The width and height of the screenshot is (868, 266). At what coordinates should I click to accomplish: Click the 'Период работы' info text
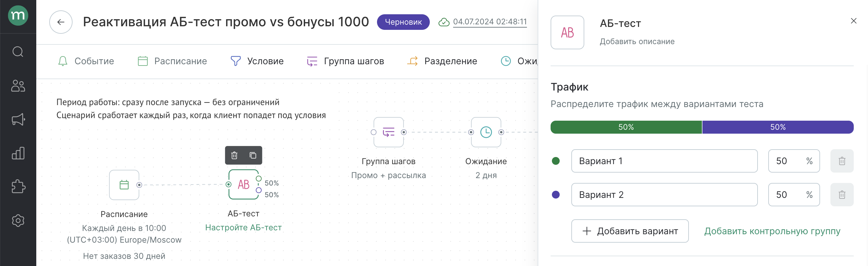(x=168, y=102)
